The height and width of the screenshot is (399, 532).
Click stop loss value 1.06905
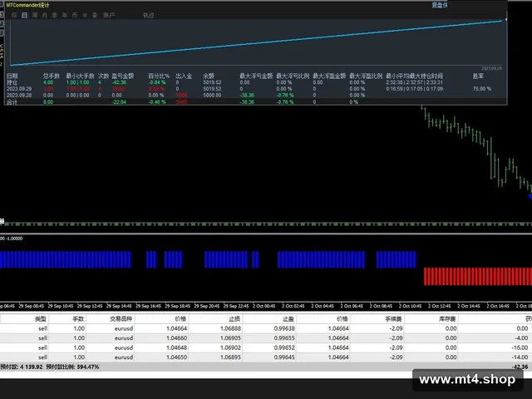coord(230,338)
